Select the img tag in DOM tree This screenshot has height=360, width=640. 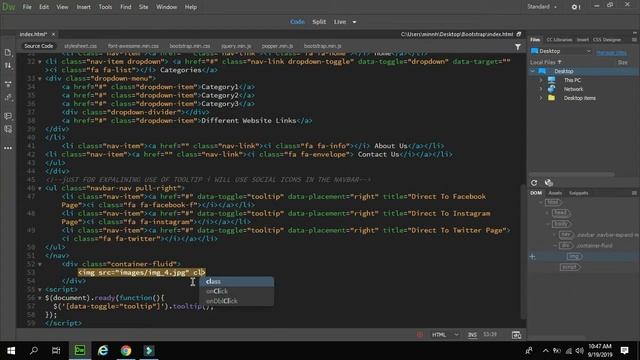(x=574, y=256)
